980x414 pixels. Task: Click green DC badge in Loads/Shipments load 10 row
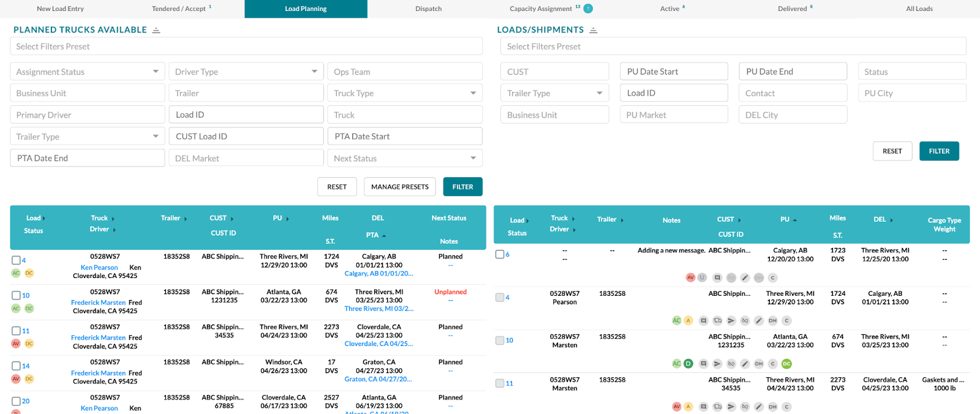[x=786, y=363]
